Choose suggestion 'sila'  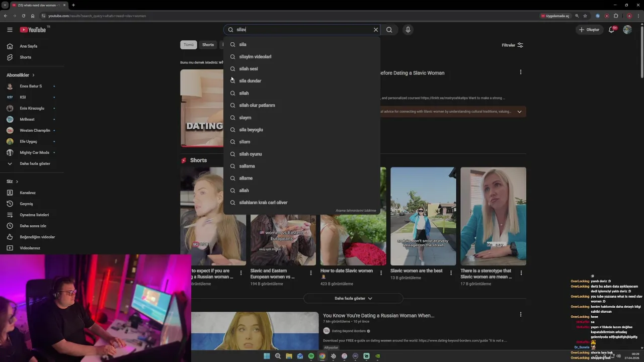click(302, 44)
